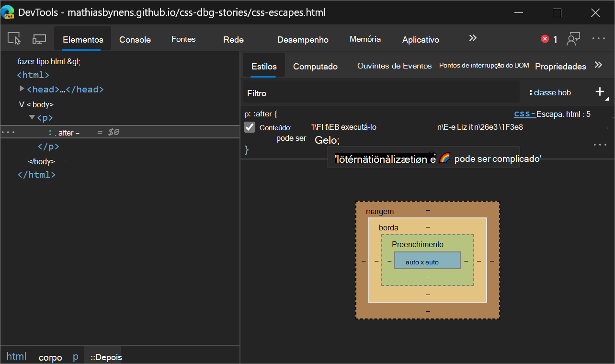Open Ouvintes de Eventos tab
615x364 pixels.
pyautogui.click(x=395, y=66)
